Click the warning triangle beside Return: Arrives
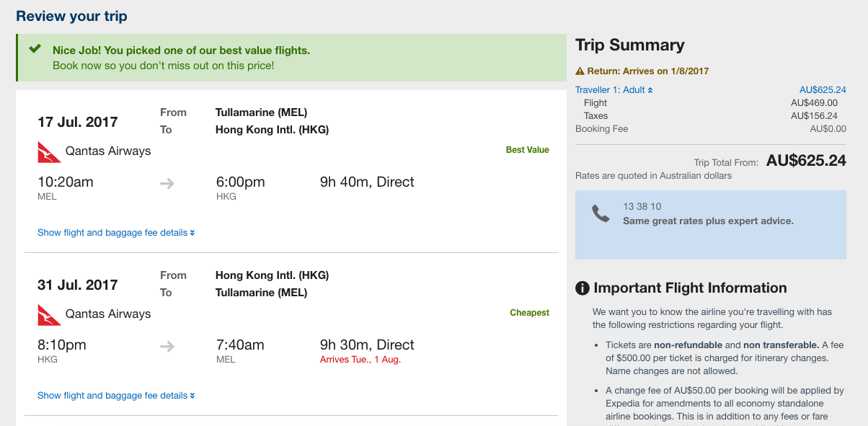This screenshot has width=868, height=426. pyautogui.click(x=580, y=71)
